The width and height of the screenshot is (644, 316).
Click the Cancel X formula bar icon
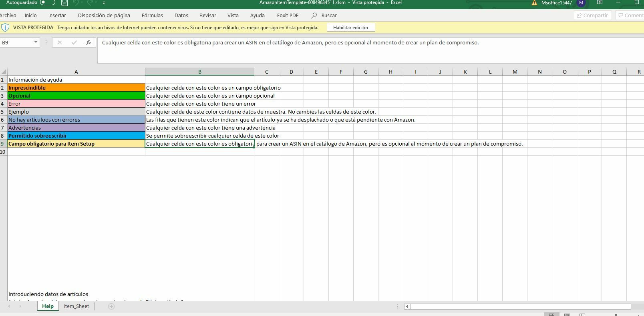click(x=59, y=42)
